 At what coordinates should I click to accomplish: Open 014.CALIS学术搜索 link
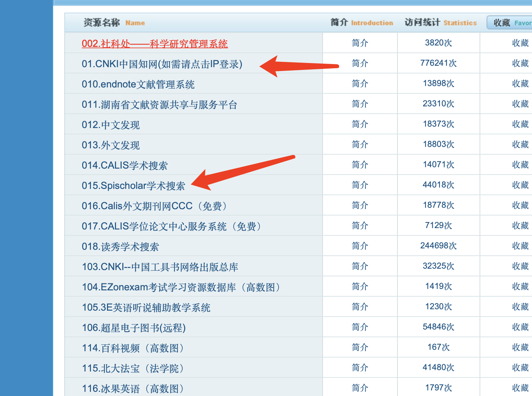(125, 165)
